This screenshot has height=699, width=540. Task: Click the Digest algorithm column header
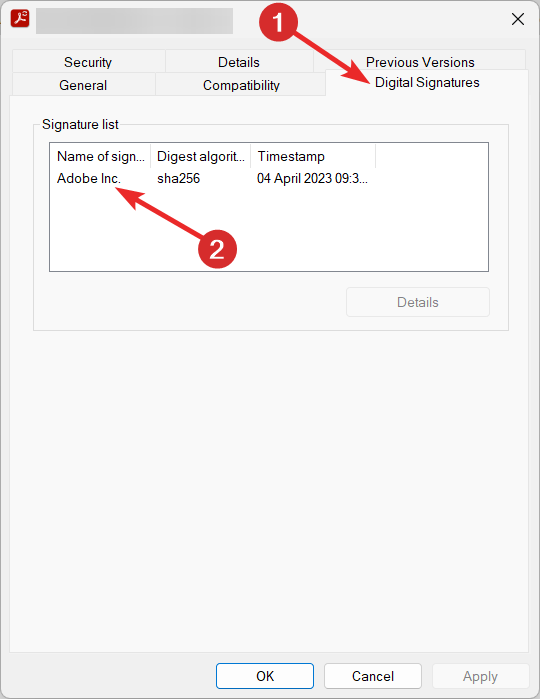coord(201,156)
